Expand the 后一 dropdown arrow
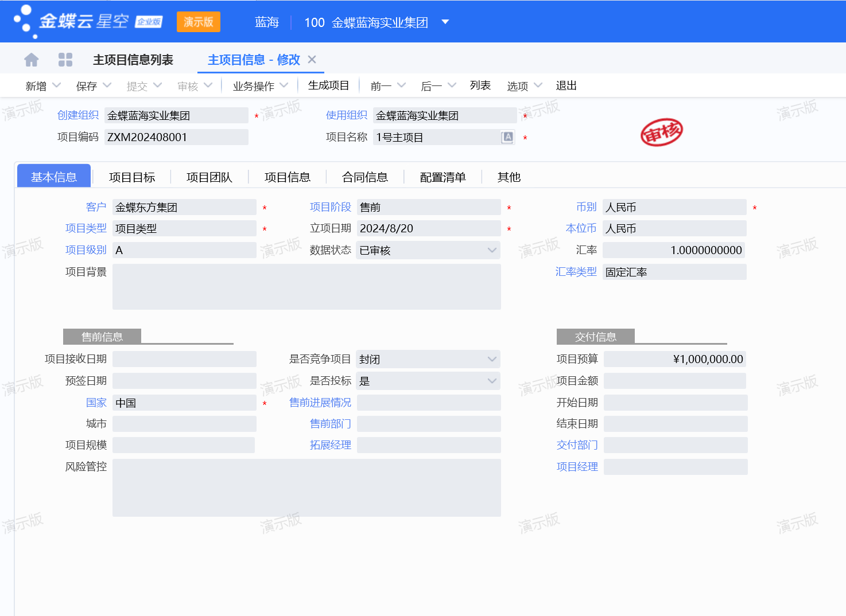The height and width of the screenshot is (616, 846). (x=452, y=85)
